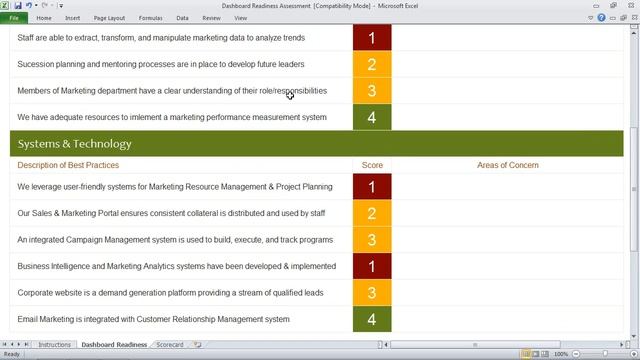Close the workbook window inside Excel
The width and height of the screenshot is (640, 360).
coord(634,18)
